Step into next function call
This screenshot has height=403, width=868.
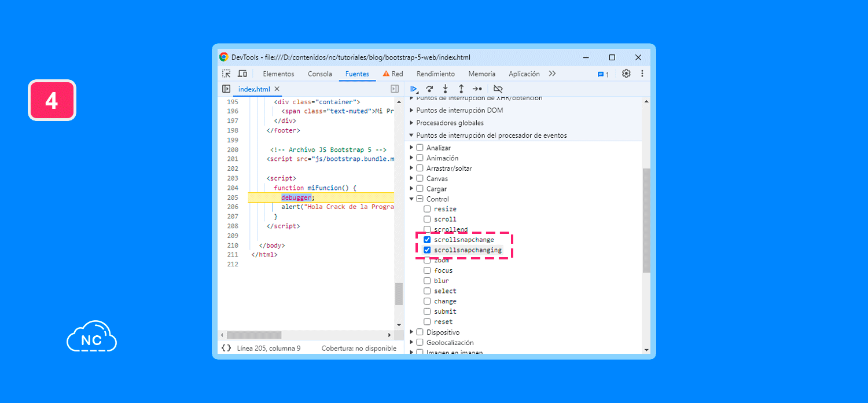pyautogui.click(x=445, y=89)
